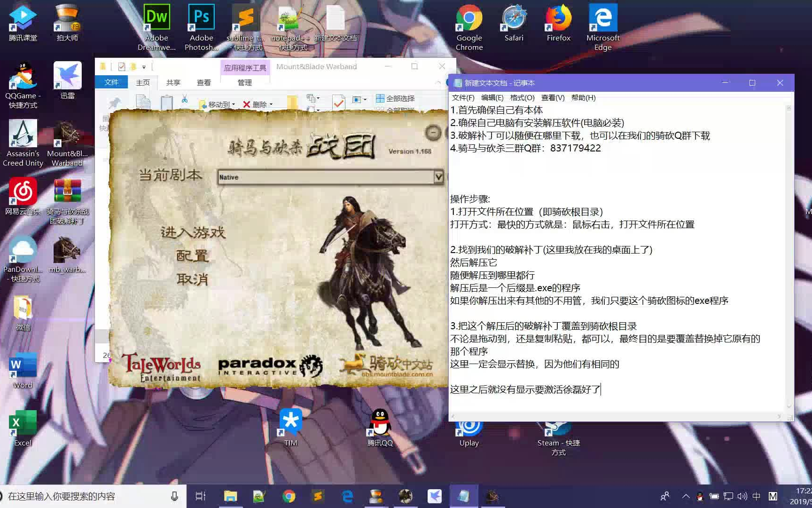
Task: Open the 腾讯QQ desktop icon
Action: (x=380, y=428)
